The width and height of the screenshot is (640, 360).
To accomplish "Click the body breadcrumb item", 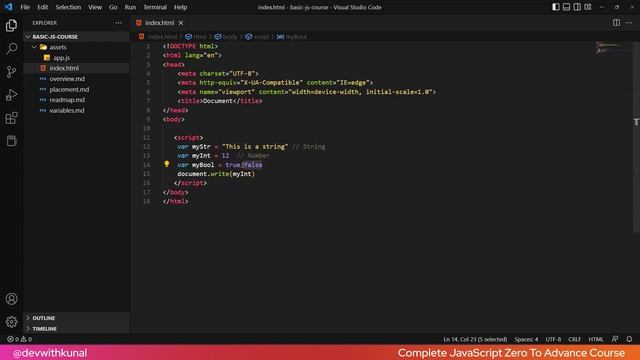I will [x=226, y=37].
